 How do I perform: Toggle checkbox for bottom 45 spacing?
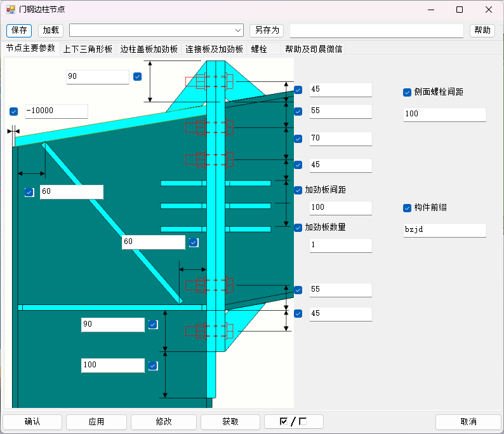point(298,314)
